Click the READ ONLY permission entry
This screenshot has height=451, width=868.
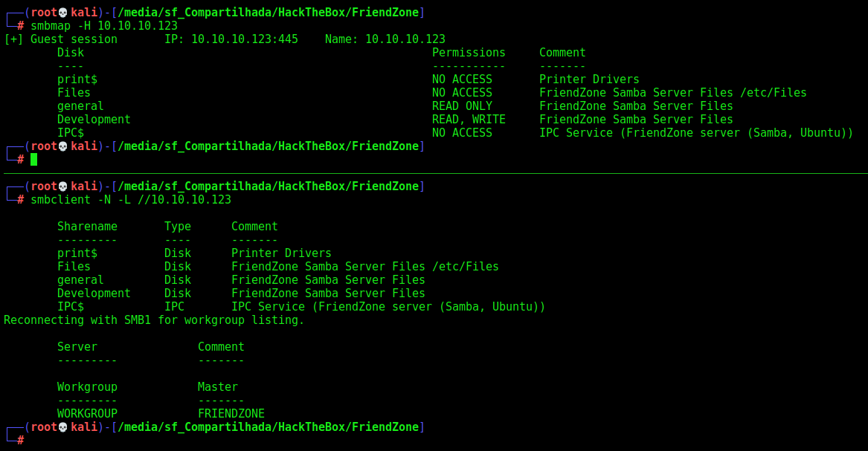coord(462,106)
